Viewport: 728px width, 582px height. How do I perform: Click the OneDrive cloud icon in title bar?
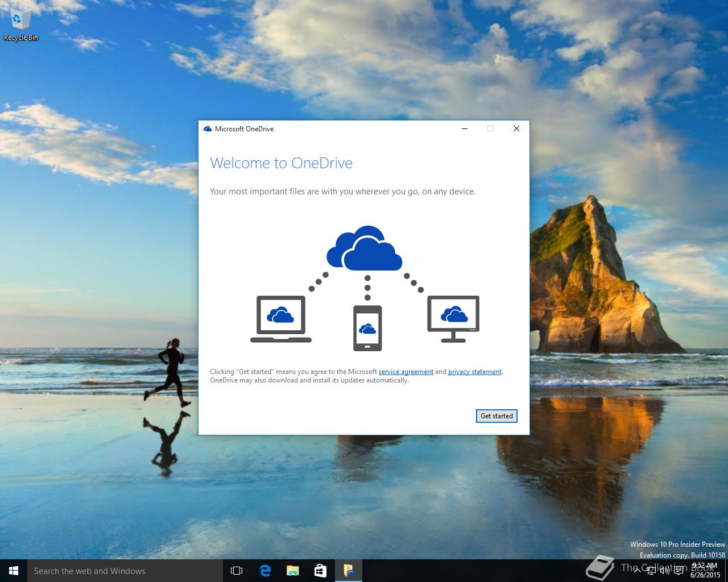coord(208,129)
